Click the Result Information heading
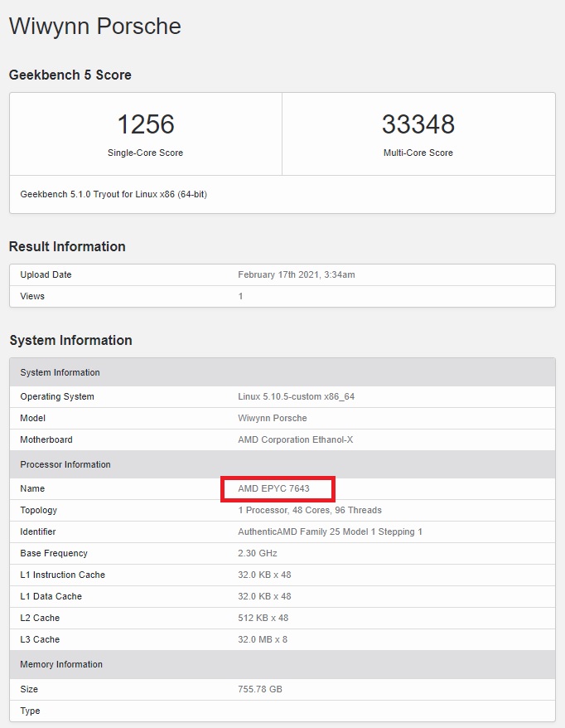The image size is (565, 728). point(67,246)
